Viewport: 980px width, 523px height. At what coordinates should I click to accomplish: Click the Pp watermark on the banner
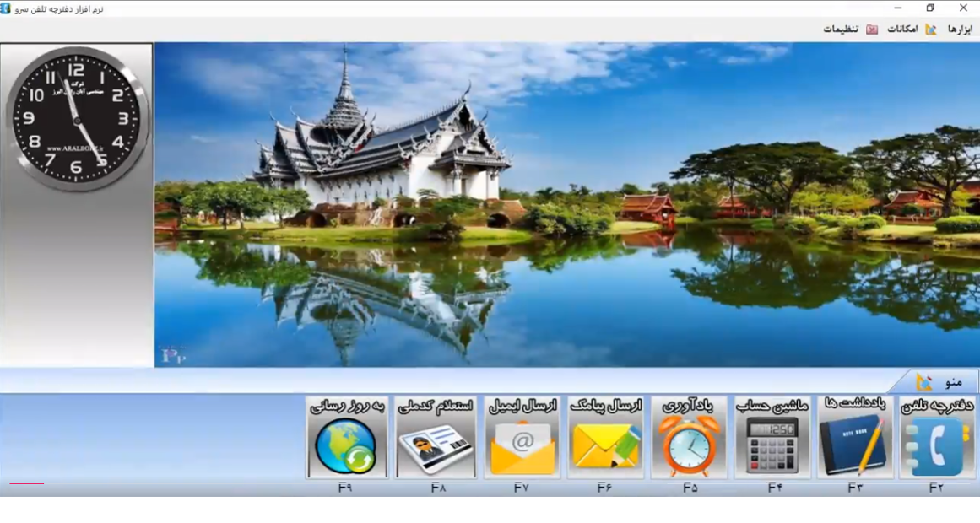173,355
